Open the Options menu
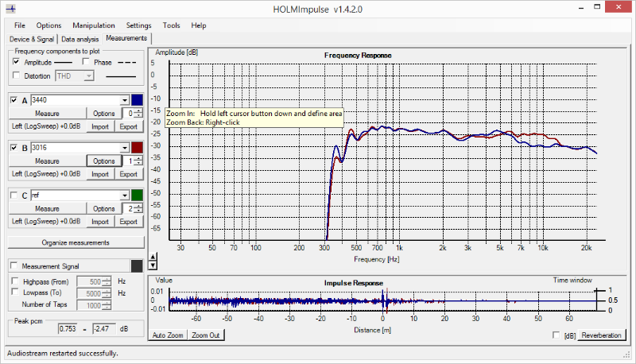Screen dimensions: 636x364 click(48, 25)
